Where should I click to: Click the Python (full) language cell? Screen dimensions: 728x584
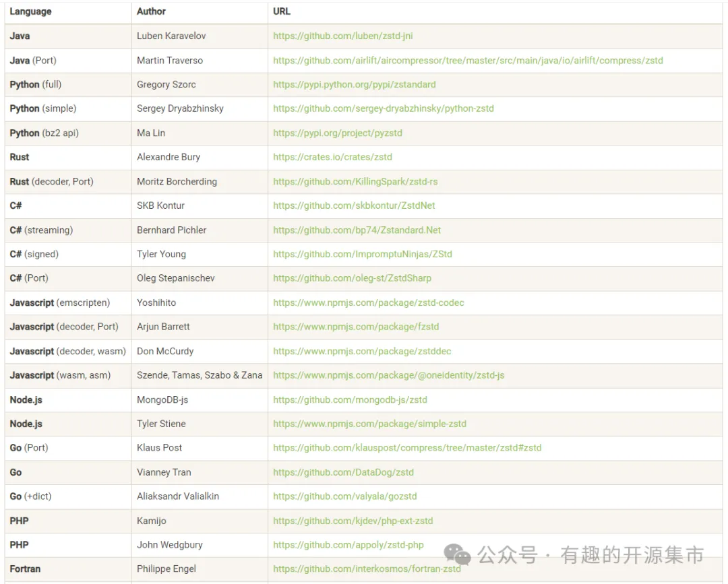[68, 84]
